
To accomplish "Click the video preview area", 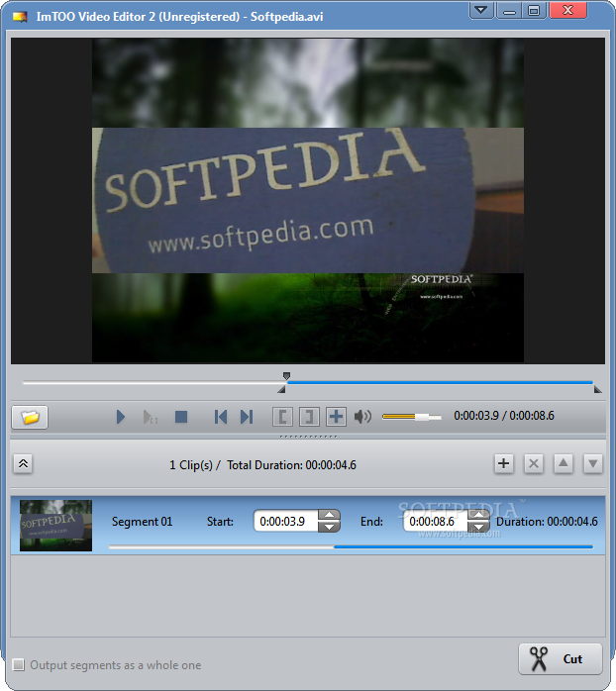I will pos(308,201).
